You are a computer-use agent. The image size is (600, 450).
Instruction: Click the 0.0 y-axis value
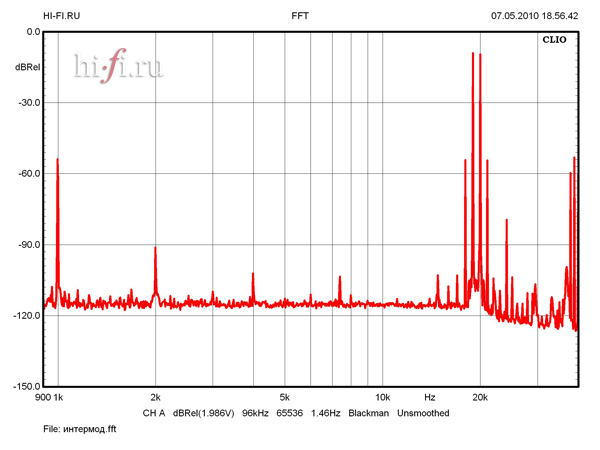(32, 32)
